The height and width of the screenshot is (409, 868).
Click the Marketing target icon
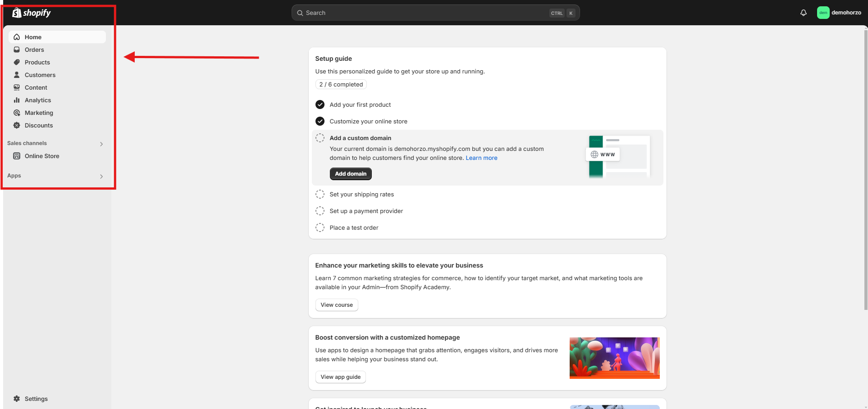(17, 113)
